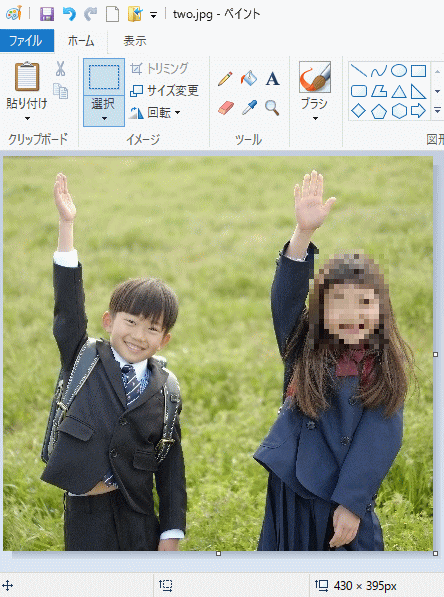
Task: Select the Eraser tool
Action: point(226,108)
